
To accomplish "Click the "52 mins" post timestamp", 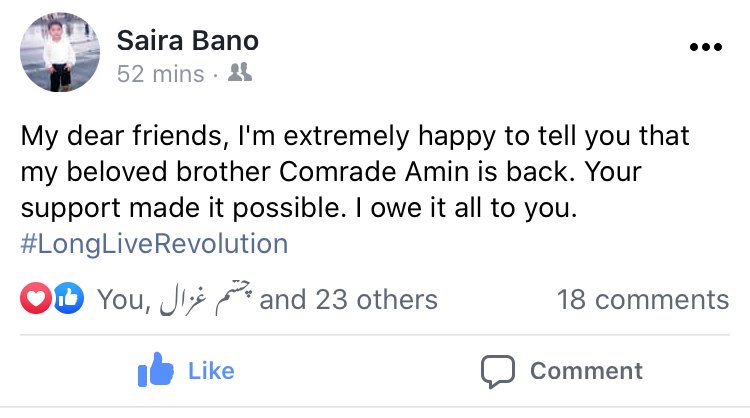I will tap(160, 73).
